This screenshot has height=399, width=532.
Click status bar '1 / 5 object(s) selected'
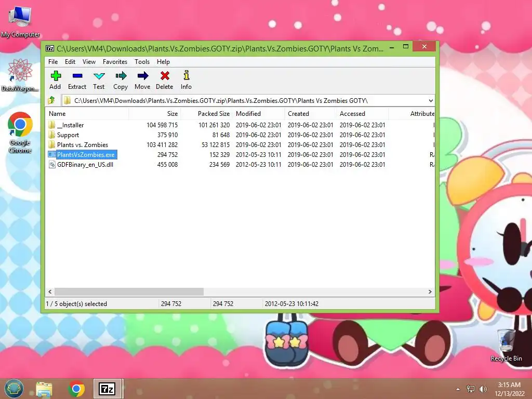[76, 303]
